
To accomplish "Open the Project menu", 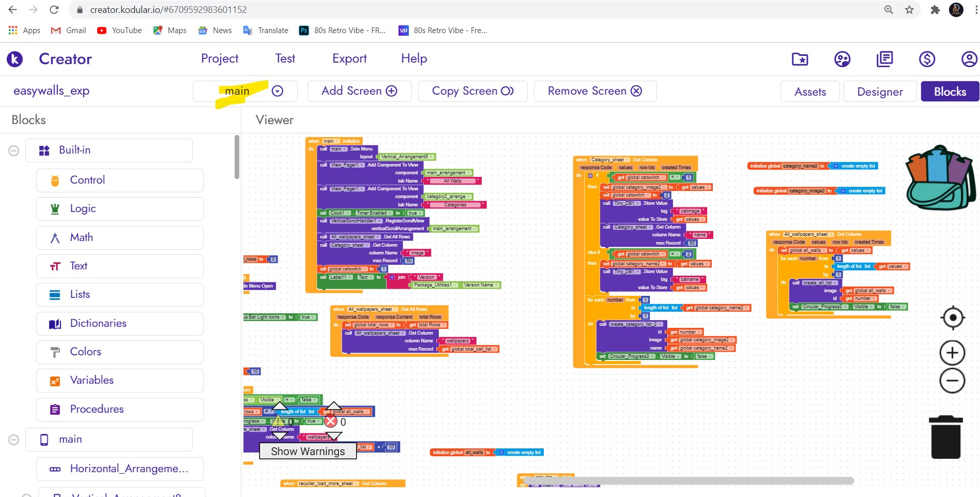I will point(220,58).
